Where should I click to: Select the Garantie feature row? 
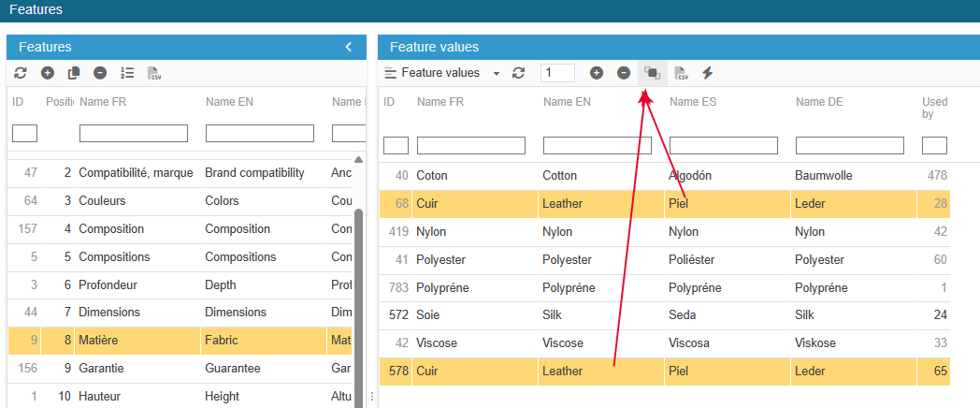tap(180, 368)
